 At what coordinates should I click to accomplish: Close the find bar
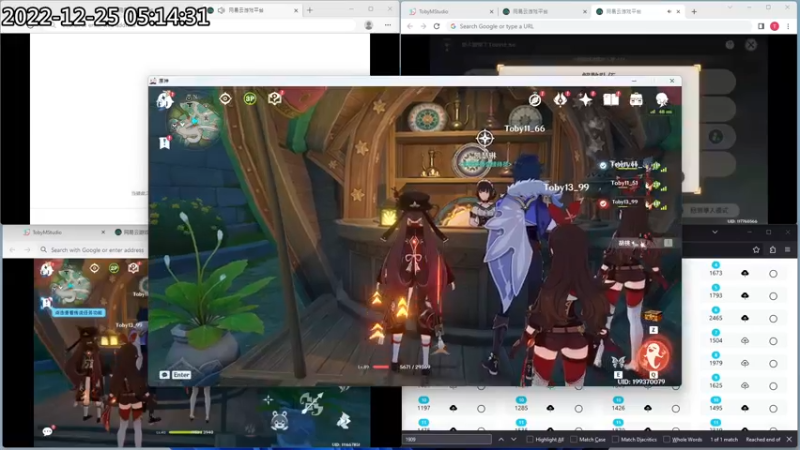789,439
